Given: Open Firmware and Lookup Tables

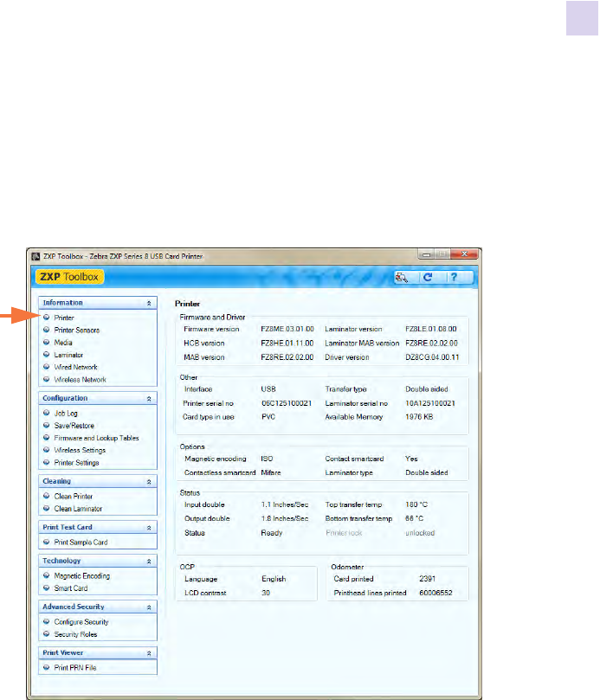Looking at the screenshot, I should point(96,438).
